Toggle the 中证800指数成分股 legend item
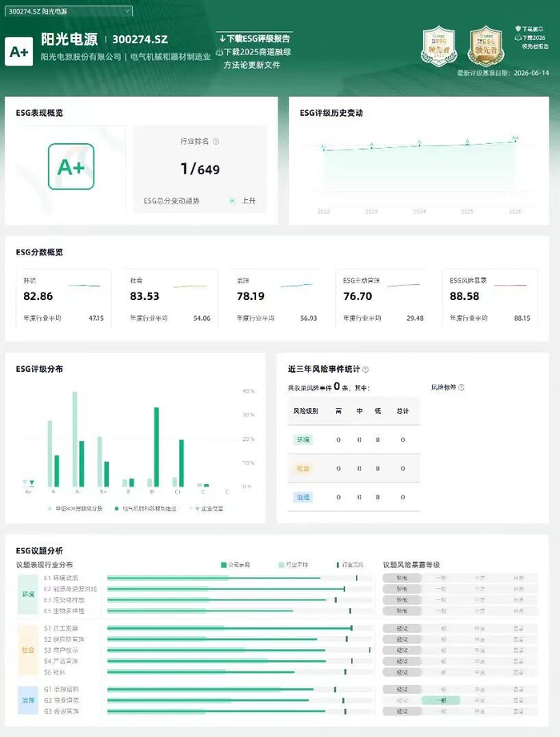This screenshot has width=560, height=737. coord(74,509)
